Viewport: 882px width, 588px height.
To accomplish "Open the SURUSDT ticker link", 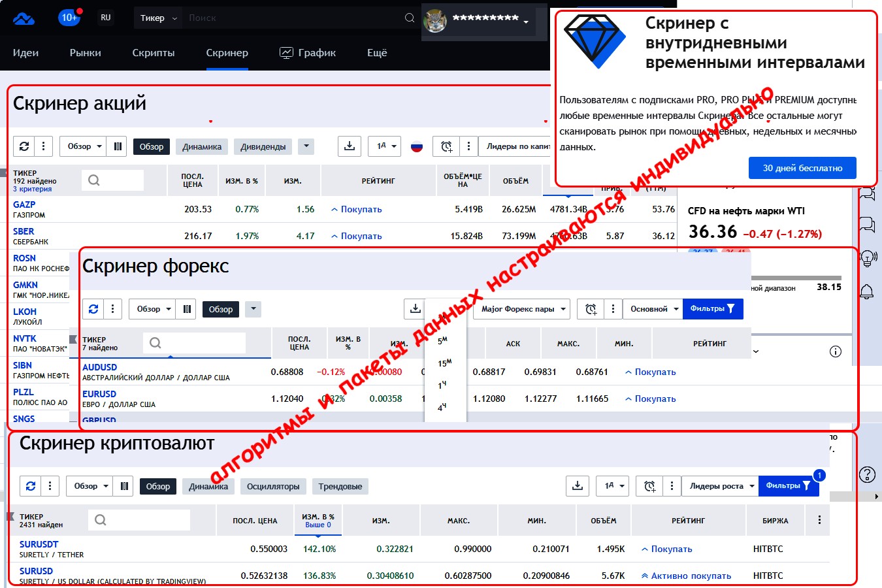I will click(x=39, y=544).
